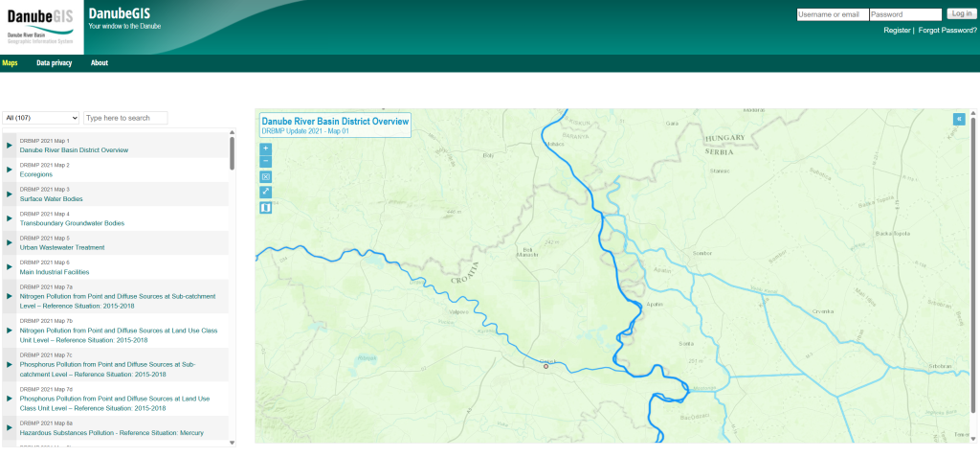
Task: Expand the Main Industrial Facilities arrow
Action: click(x=10, y=267)
